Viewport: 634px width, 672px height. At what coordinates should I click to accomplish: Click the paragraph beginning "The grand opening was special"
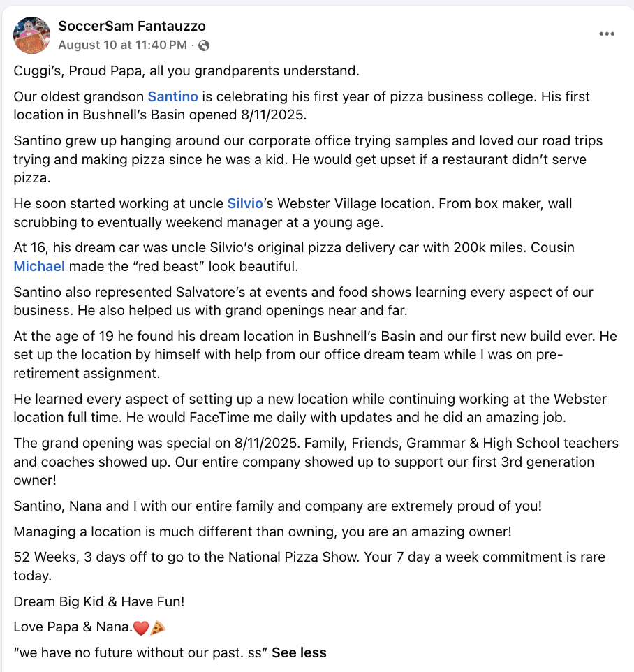pos(316,462)
